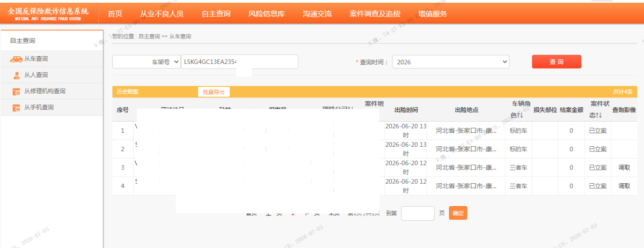Open 从业不良人员 menu item
This screenshot has width=644, height=248.
162,14
